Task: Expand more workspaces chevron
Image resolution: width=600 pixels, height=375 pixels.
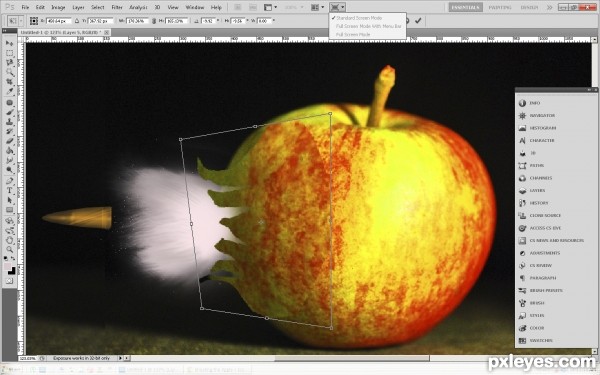Action: click(x=549, y=7)
